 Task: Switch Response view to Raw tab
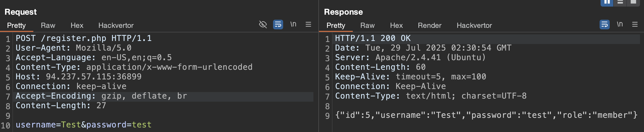pos(367,25)
